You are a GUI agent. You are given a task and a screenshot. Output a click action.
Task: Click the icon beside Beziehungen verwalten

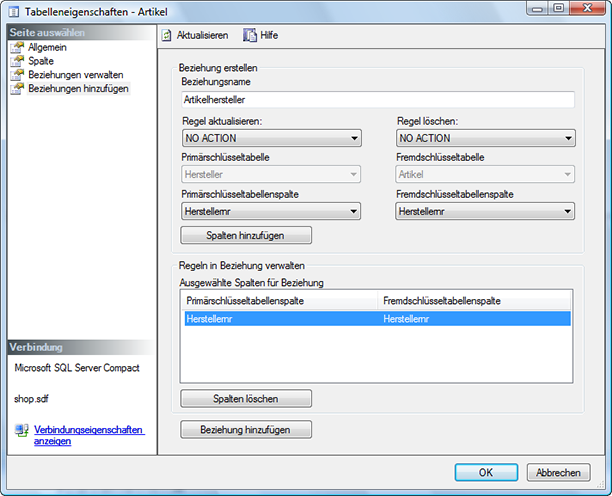17,75
